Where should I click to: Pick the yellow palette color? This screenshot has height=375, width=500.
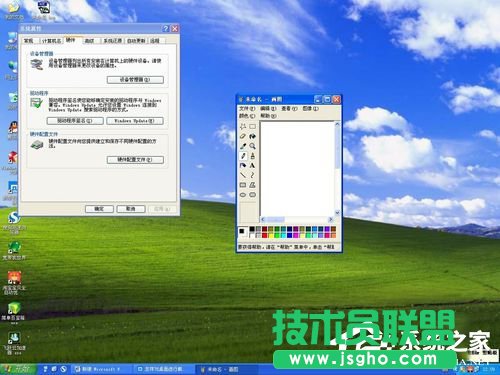click(x=271, y=236)
